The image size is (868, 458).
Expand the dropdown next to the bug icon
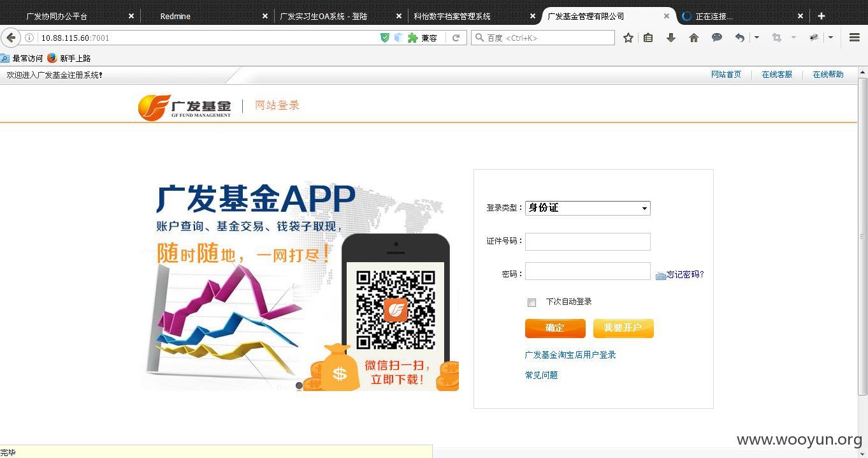tap(830, 38)
